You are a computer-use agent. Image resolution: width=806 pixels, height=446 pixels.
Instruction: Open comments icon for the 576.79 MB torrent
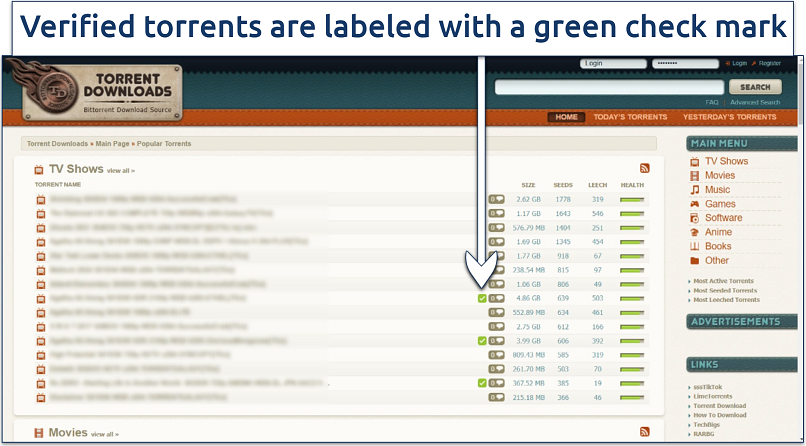[x=497, y=227]
